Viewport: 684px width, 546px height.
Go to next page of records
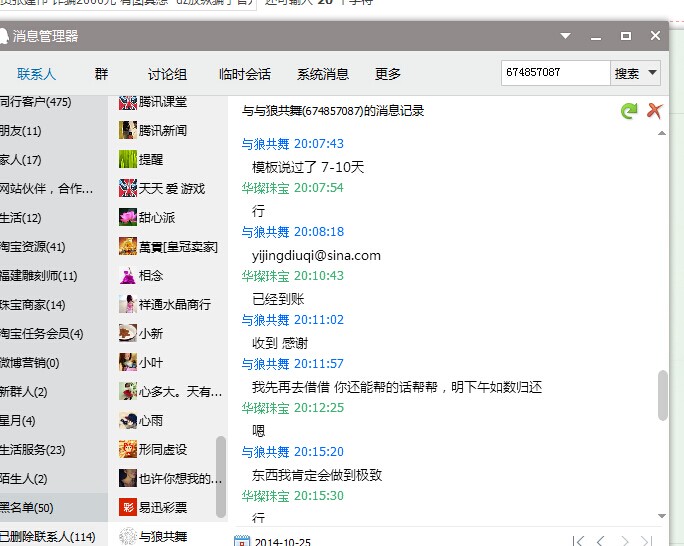pyautogui.click(x=624, y=541)
